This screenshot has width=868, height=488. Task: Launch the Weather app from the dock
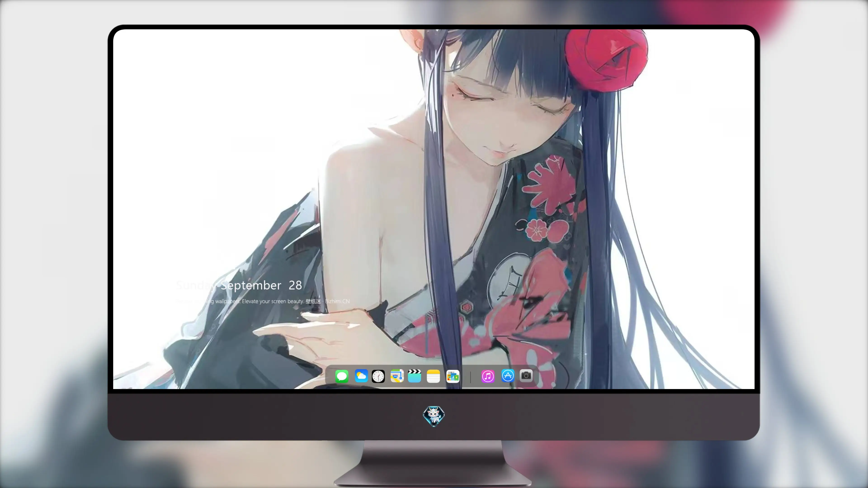click(361, 376)
